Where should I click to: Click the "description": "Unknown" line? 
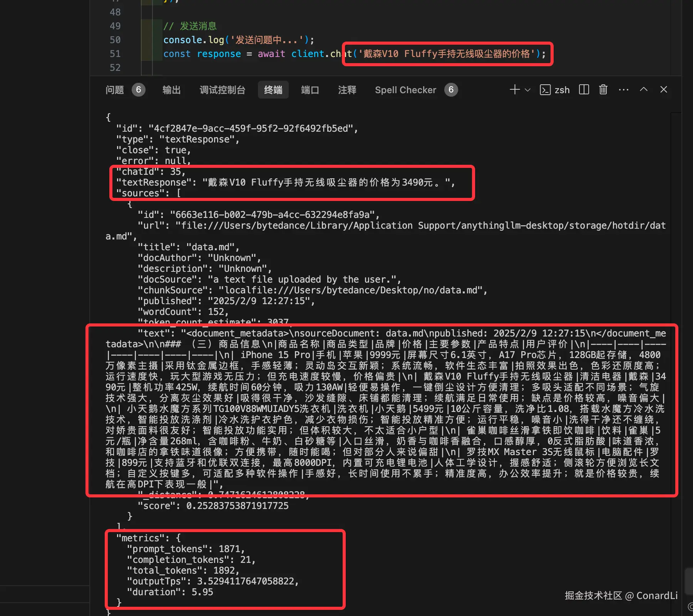click(x=204, y=269)
